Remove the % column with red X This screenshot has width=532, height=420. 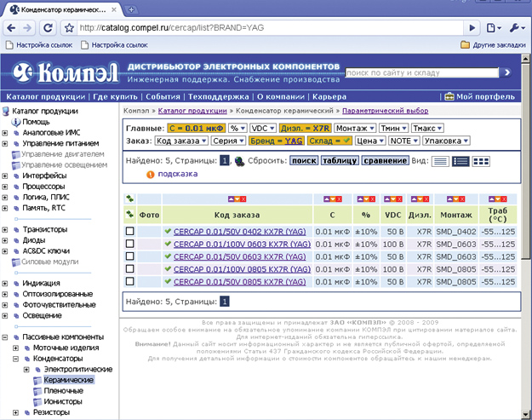click(x=372, y=199)
